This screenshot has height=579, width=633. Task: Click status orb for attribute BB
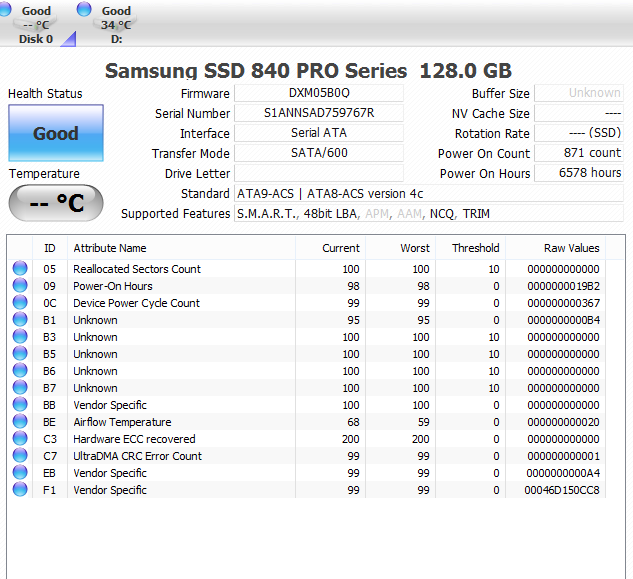(x=20, y=404)
